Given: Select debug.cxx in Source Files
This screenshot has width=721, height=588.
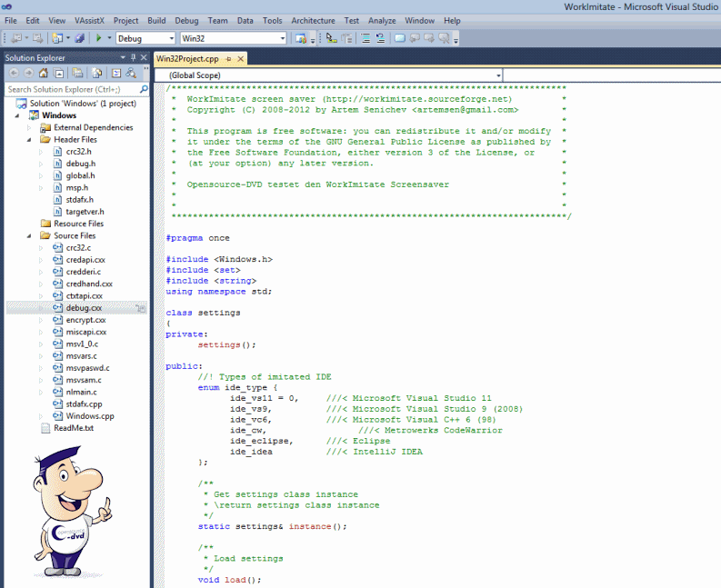Looking at the screenshot, I should pyautogui.click(x=84, y=308).
